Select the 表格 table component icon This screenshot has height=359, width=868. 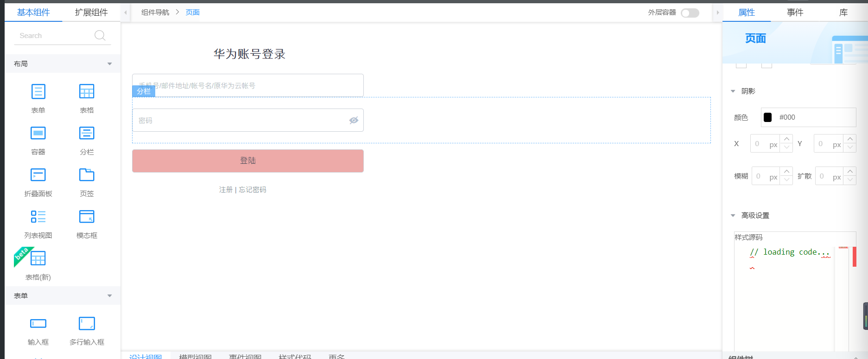87,91
